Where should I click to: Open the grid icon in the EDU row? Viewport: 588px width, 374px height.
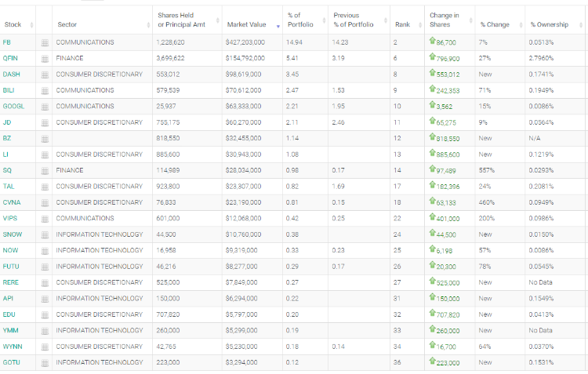click(x=45, y=315)
